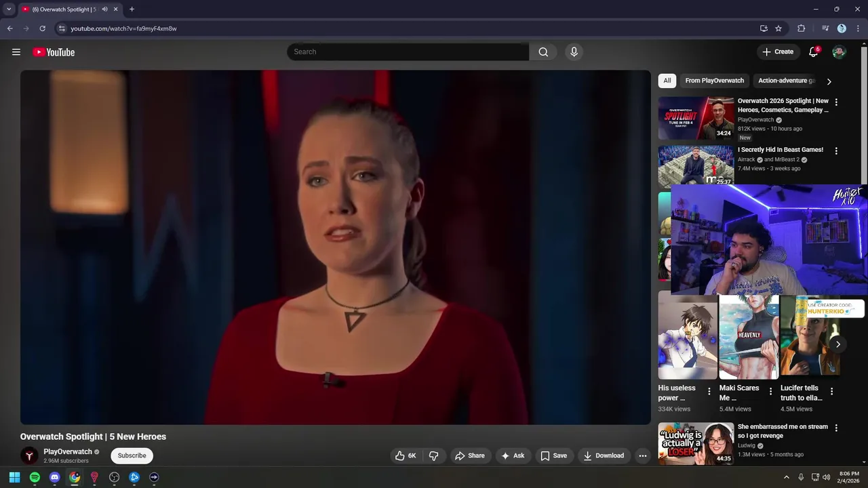Viewport: 868px width, 488px height.
Task: Like the video with thumbs up
Action: (x=406, y=455)
